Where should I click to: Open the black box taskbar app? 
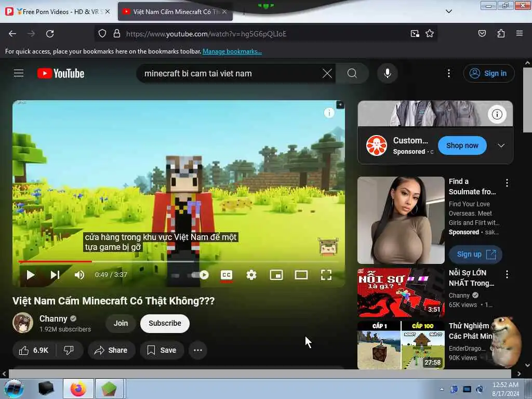46,389
